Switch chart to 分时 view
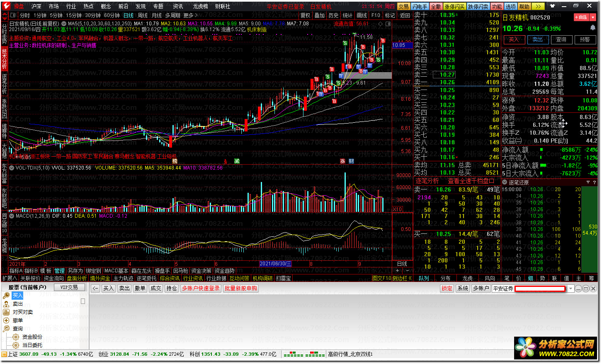 [x=25, y=15]
